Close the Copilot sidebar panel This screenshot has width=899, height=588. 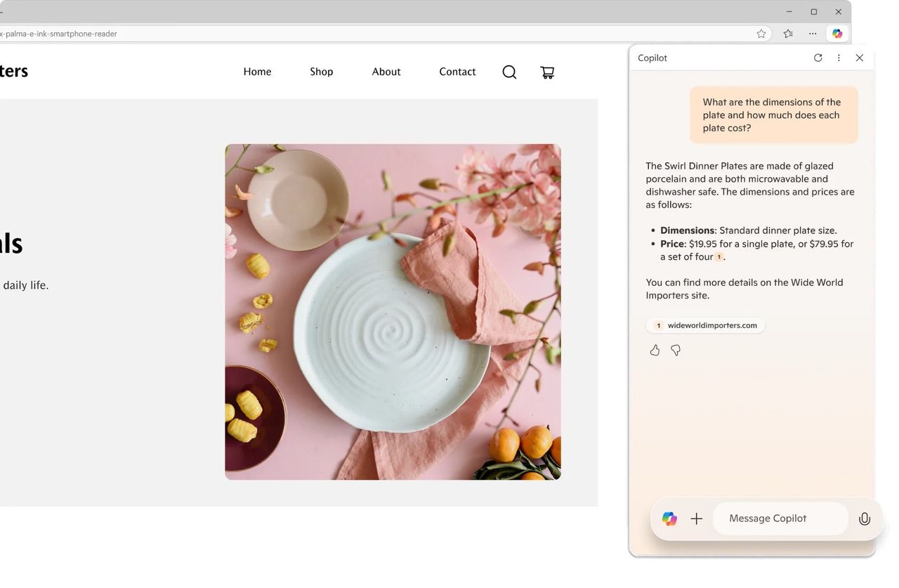859,58
